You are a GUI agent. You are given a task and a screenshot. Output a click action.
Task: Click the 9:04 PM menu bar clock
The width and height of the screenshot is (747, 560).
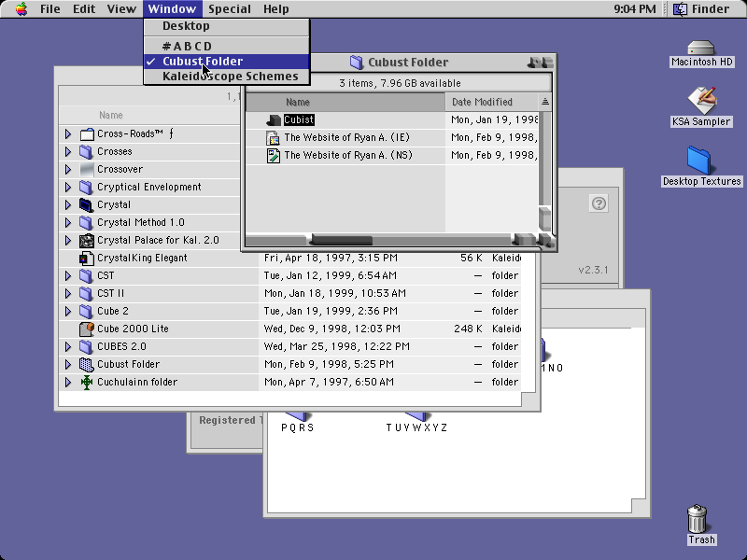pyautogui.click(x=635, y=9)
